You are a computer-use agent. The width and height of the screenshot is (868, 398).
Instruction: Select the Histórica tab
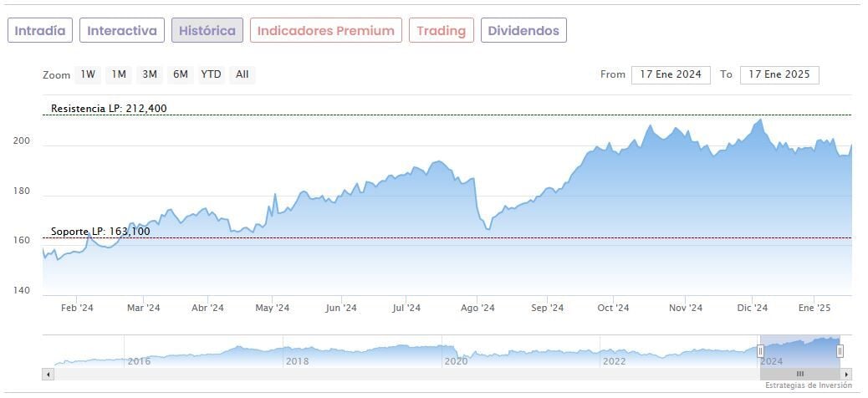(207, 31)
